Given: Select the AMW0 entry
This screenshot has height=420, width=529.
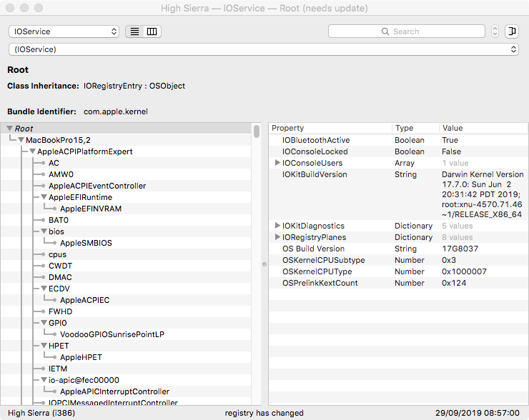Looking at the screenshot, I should click(61, 174).
